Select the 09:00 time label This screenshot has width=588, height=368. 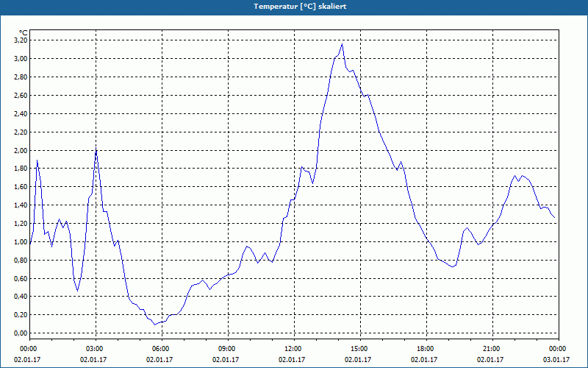pyautogui.click(x=226, y=349)
